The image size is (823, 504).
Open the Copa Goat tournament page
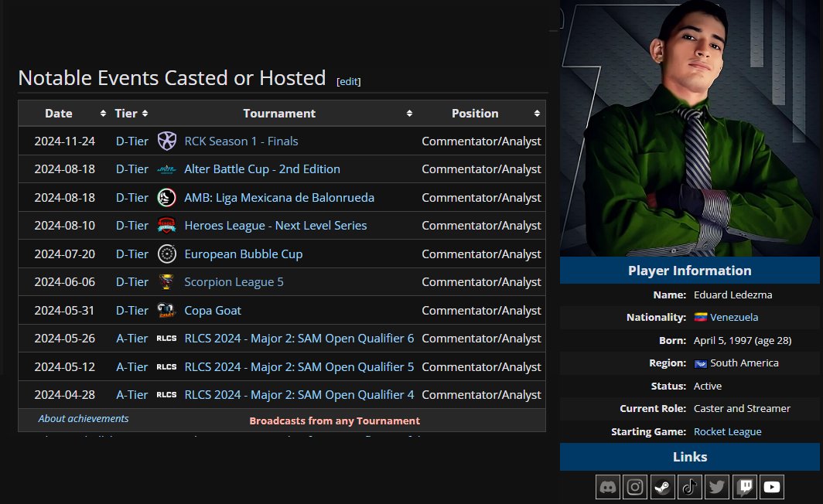[213, 311]
